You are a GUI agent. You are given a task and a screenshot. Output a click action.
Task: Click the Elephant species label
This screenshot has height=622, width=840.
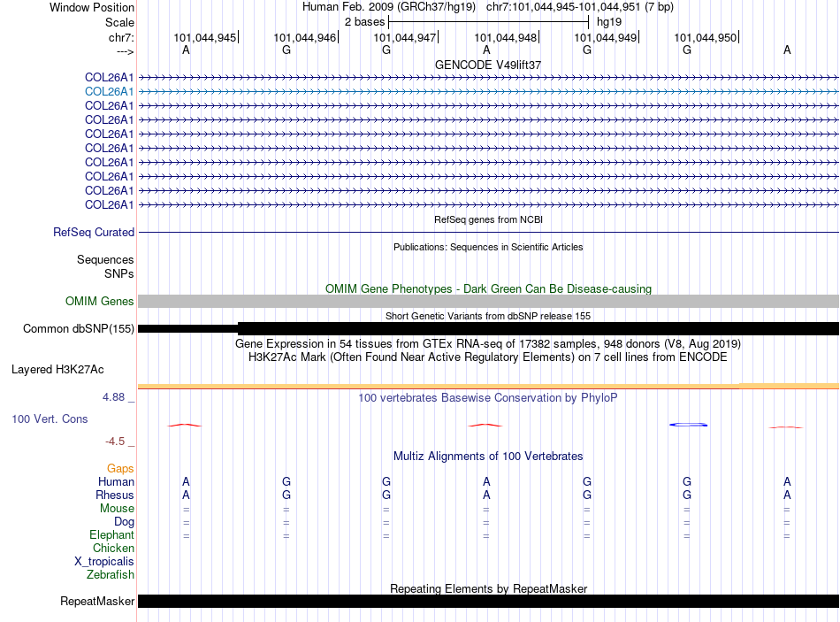pyautogui.click(x=111, y=535)
